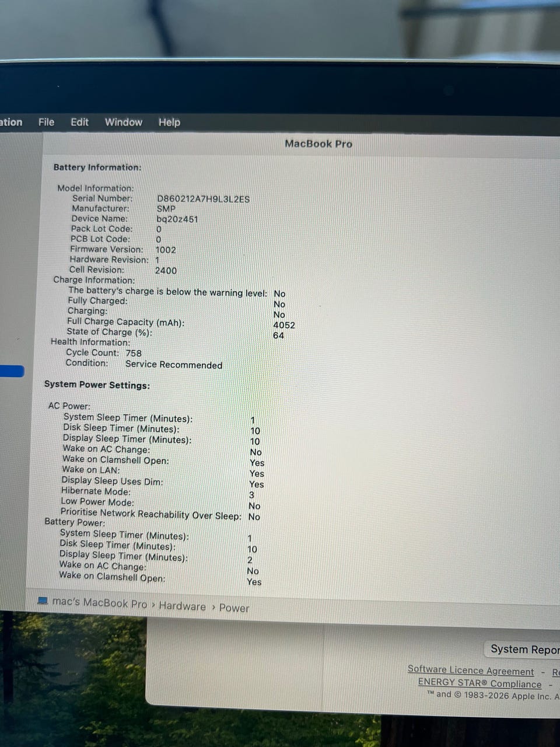Open the Help menu
The image size is (560, 747).
(169, 122)
